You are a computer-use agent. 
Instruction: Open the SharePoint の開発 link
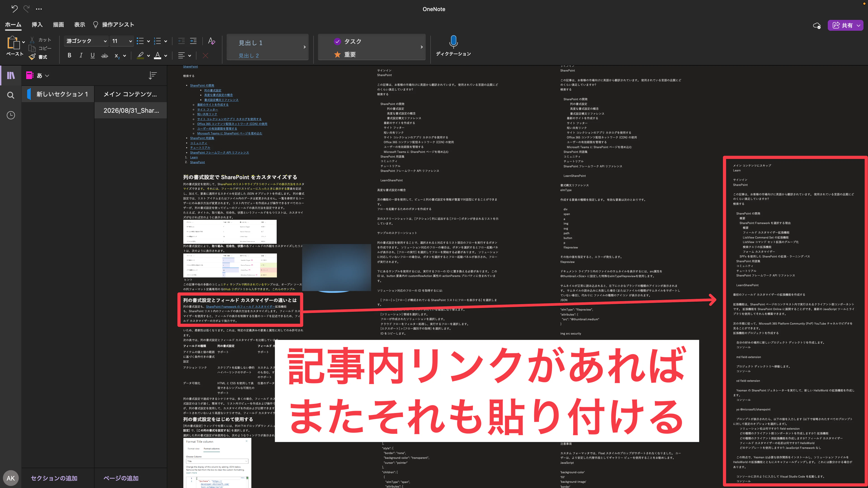coord(202,86)
